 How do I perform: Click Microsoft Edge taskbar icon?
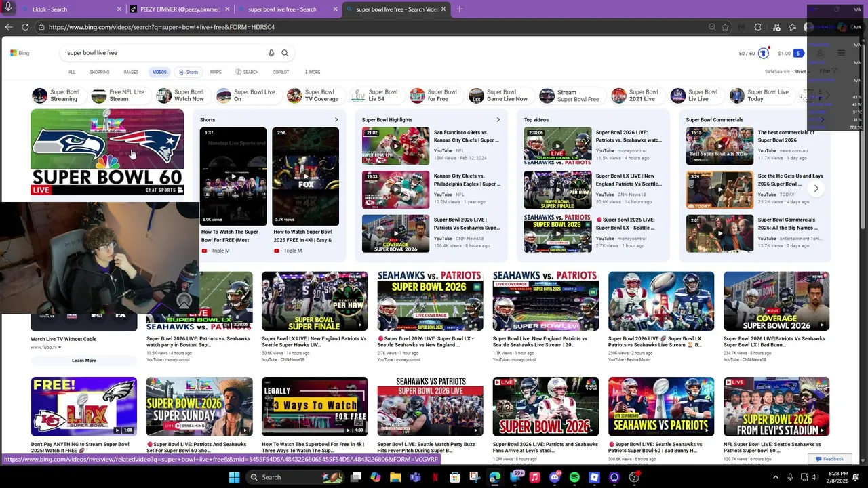tap(494, 477)
